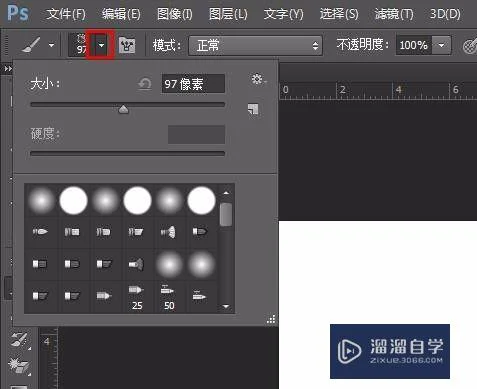This screenshot has height=389, width=477.
Task: Click the Ps application logo
Action: click(x=18, y=13)
